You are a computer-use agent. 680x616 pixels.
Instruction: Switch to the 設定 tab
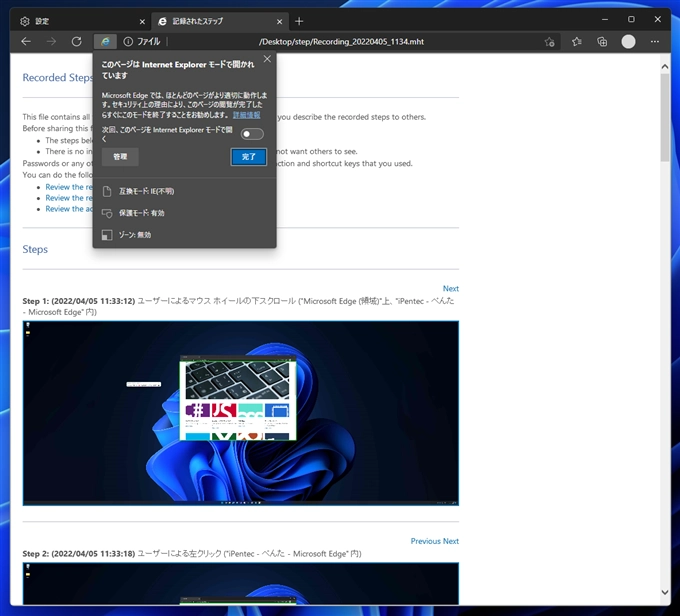point(80,21)
